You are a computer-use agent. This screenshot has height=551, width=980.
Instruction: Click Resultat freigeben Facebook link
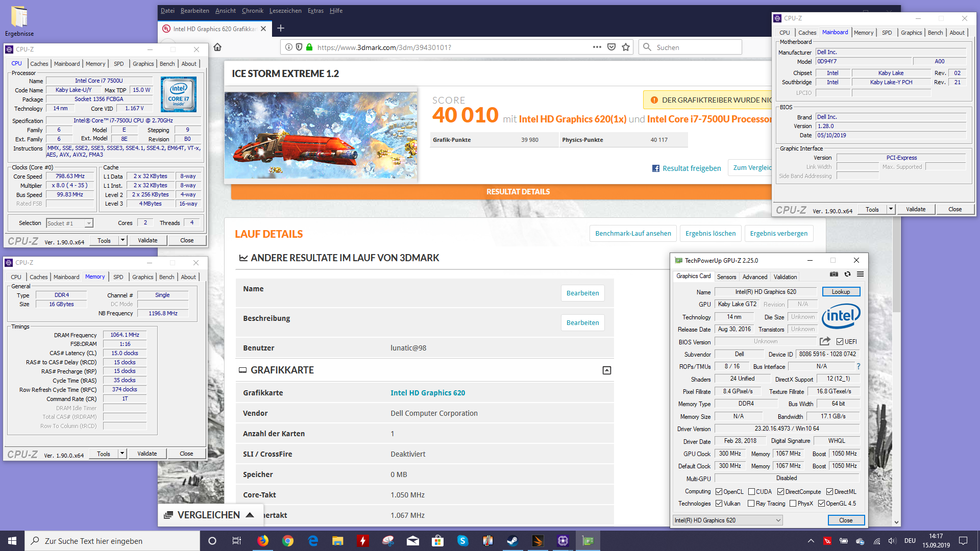click(x=687, y=168)
